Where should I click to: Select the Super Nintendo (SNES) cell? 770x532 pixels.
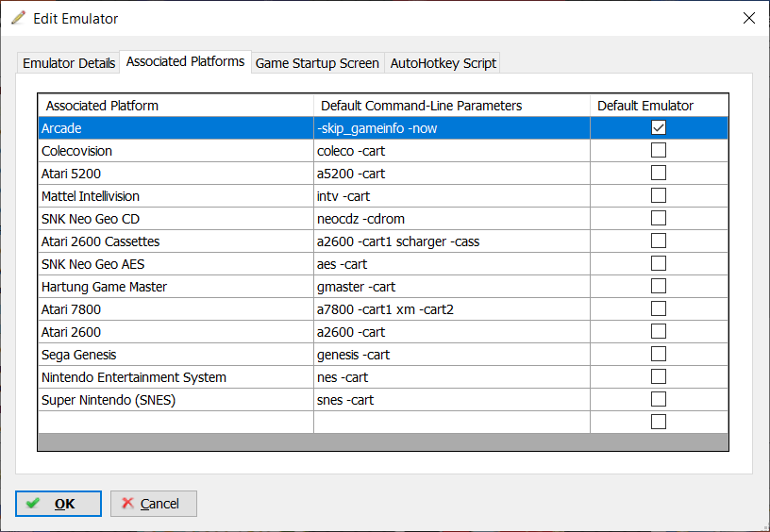[176, 400]
